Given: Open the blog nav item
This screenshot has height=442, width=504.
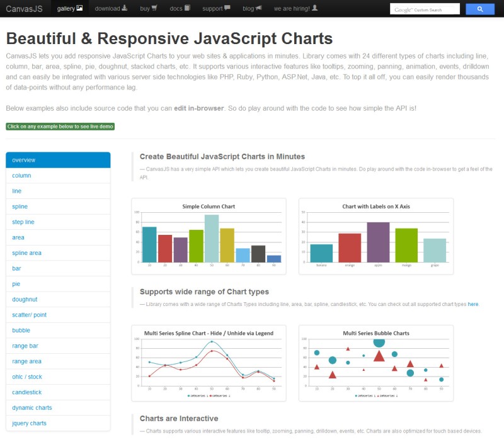Looking at the screenshot, I should pos(252,8).
